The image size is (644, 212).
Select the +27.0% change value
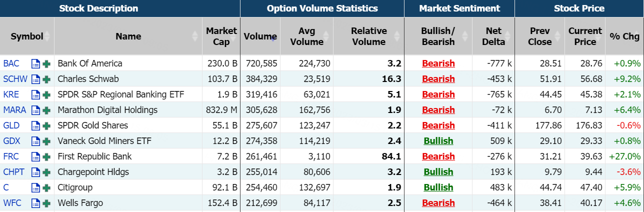(x=624, y=156)
